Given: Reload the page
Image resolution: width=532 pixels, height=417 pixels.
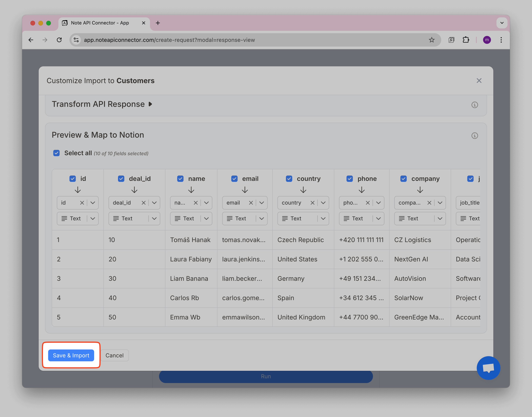Looking at the screenshot, I should [x=59, y=40].
